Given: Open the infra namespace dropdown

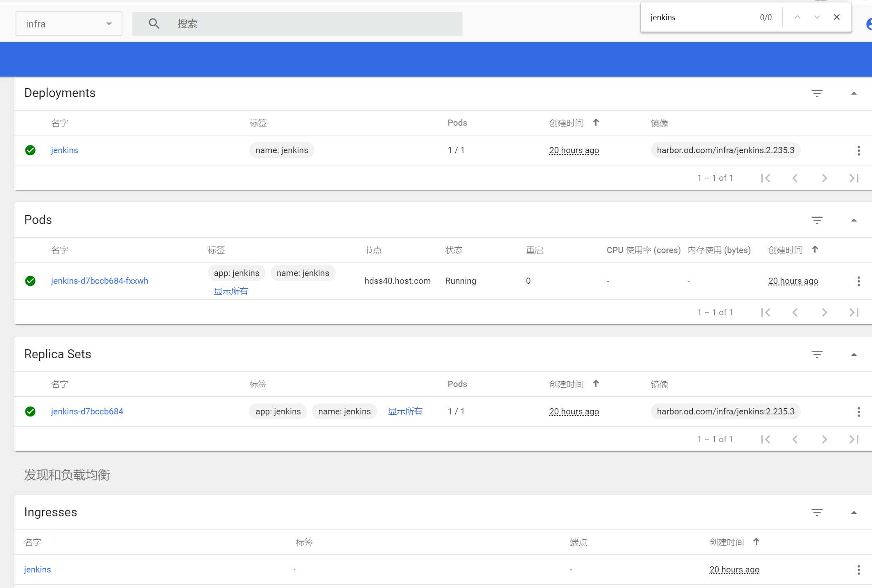Looking at the screenshot, I should click(x=69, y=24).
